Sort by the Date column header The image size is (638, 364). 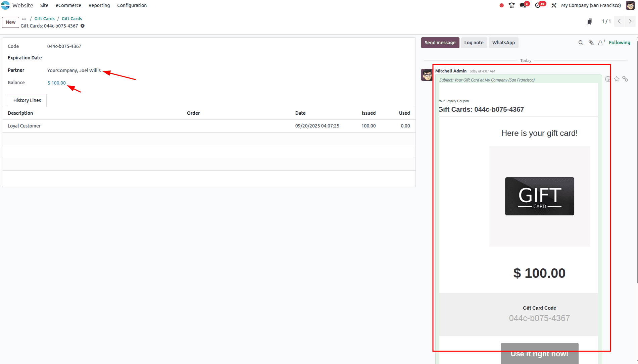300,113
